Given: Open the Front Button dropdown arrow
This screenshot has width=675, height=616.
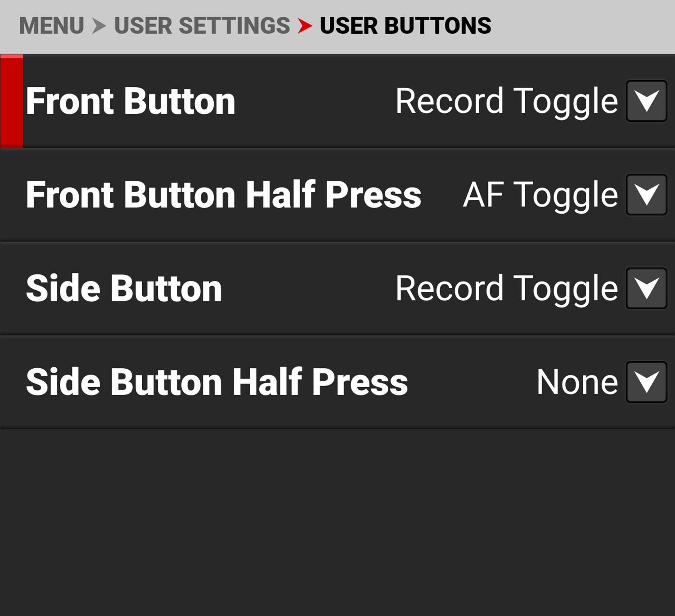Looking at the screenshot, I should pyautogui.click(x=646, y=101).
